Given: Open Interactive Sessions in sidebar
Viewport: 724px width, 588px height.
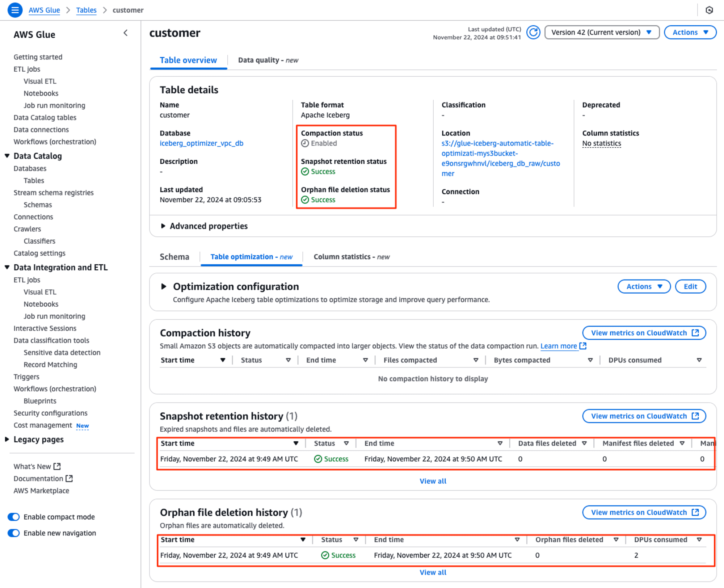Looking at the screenshot, I should [x=45, y=328].
